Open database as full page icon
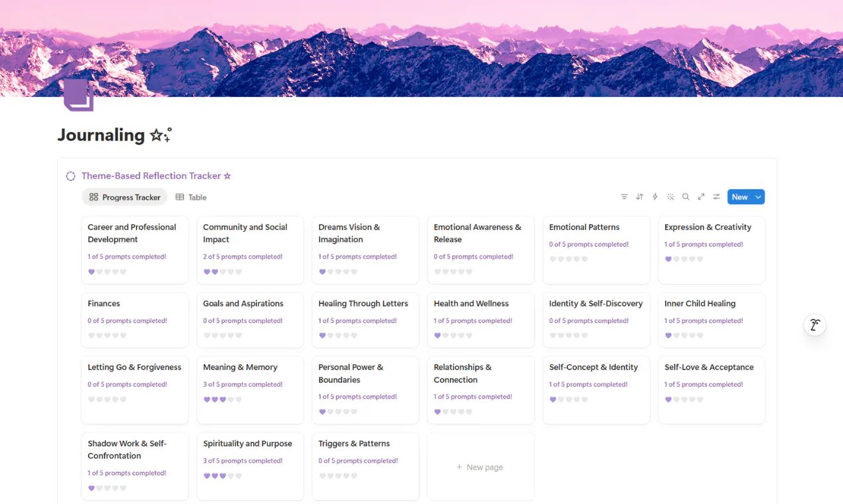 click(x=701, y=197)
